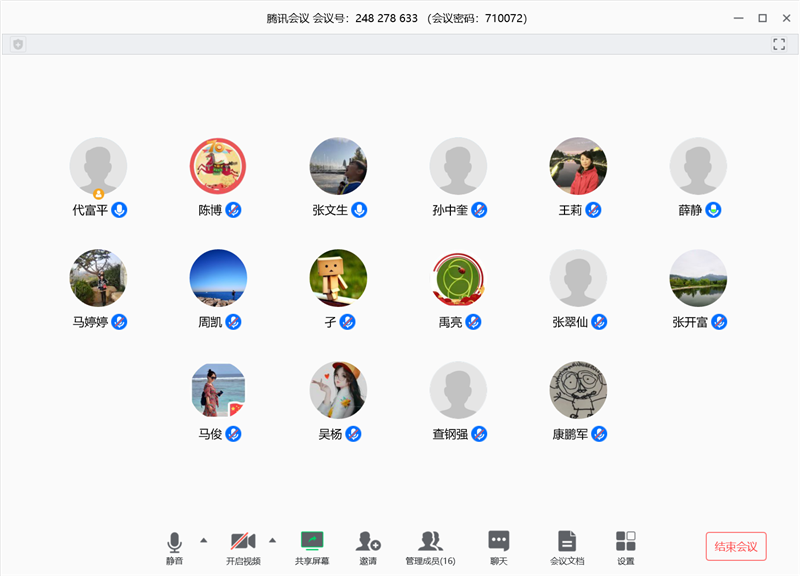Image resolution: width=800 pixels, height=576 pixels.
Task: Click muted mic icon beside 查钢强
Action: pos(479,434)
